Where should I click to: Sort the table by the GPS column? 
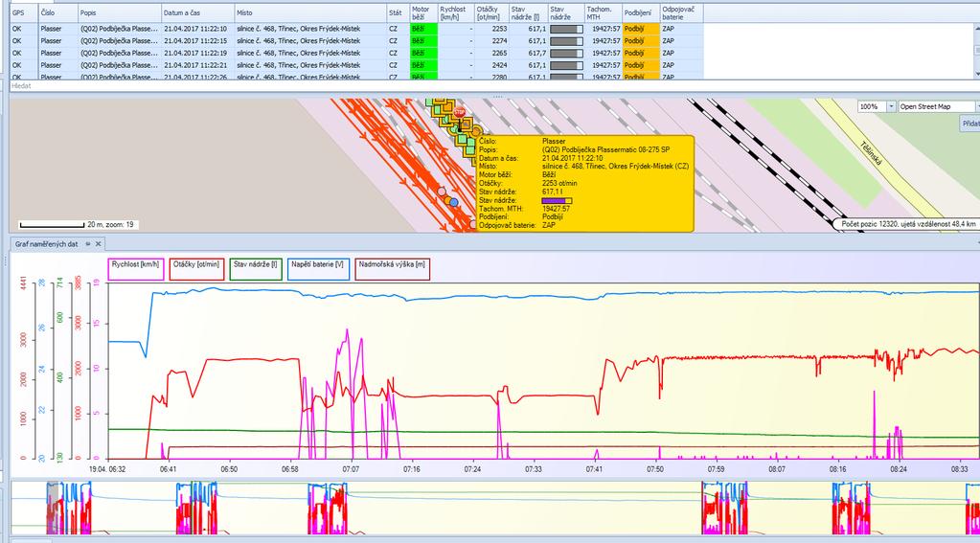pos(24,12)
